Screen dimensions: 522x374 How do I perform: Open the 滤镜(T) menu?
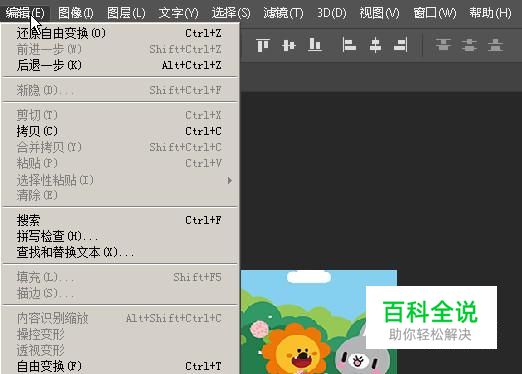[x=283, y=13]
